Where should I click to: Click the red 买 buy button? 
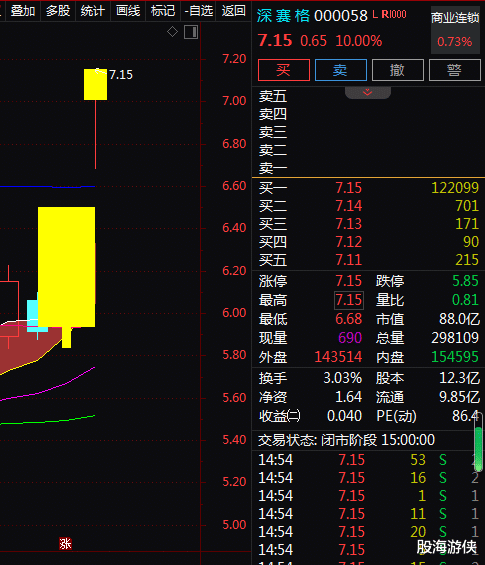pyautogui.click(x=284, y=70)
